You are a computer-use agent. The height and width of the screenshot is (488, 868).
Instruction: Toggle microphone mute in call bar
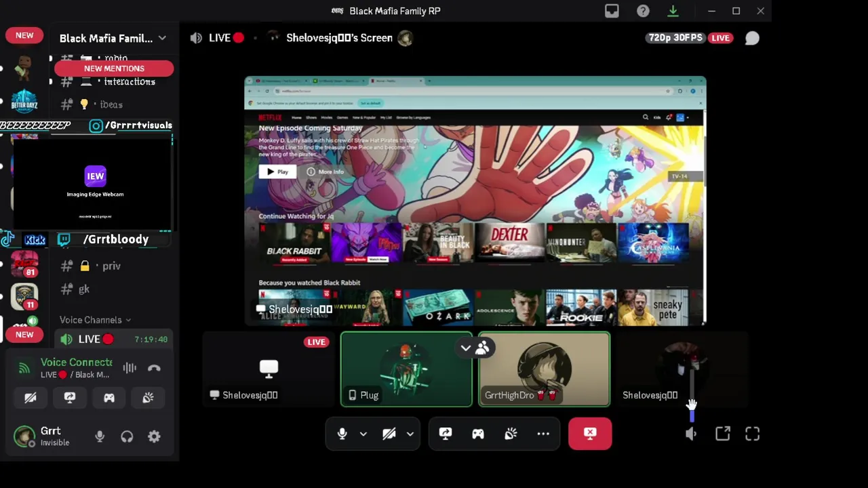[342, 434]
